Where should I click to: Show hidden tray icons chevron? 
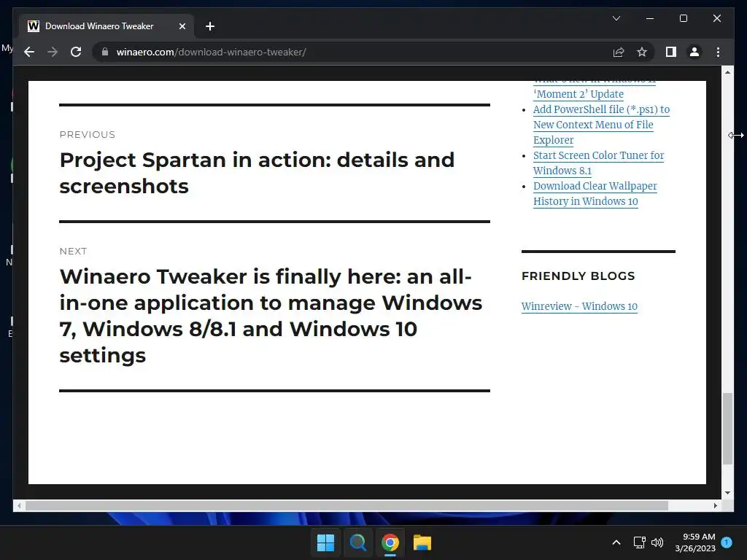coord(616,542)
